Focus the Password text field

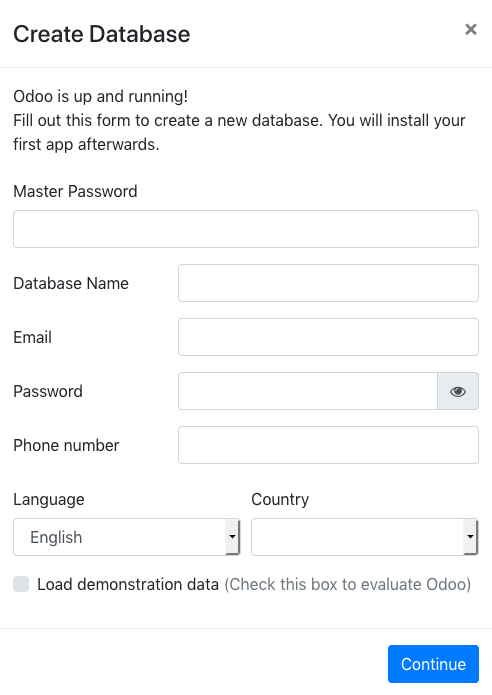point(308,391)
